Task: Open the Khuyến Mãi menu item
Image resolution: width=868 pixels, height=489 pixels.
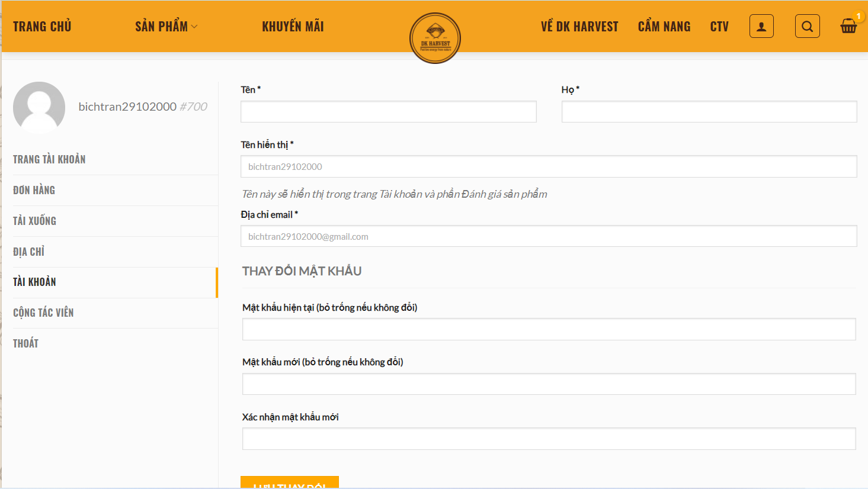Action: pyautogui.click(x=293, y=27)
